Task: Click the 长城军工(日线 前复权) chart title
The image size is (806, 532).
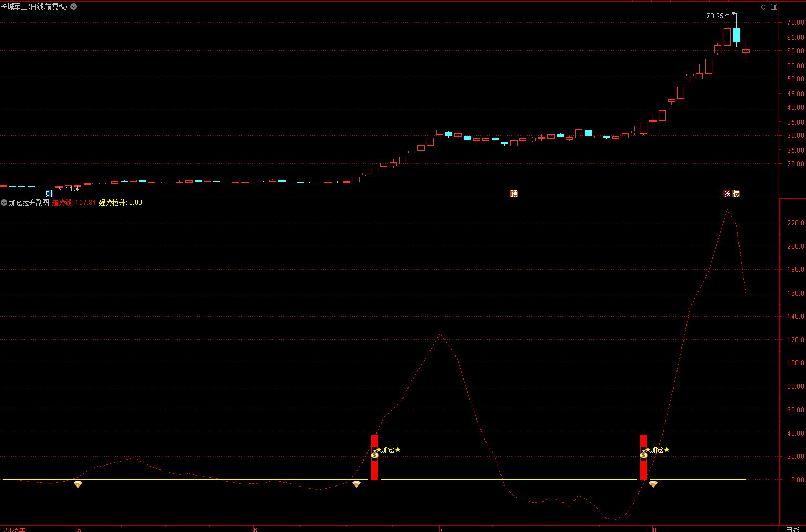Action: pos(34,7)
